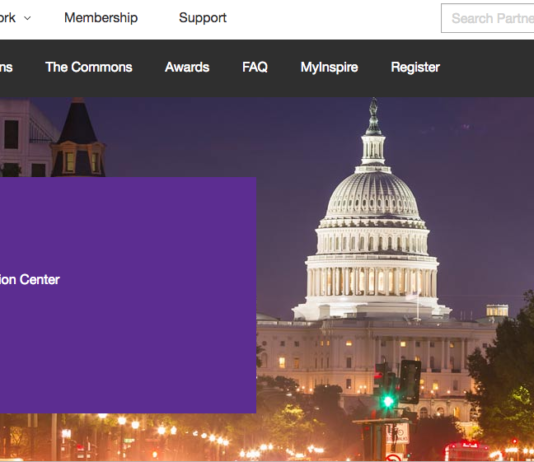Visit the FAQ section
Screen dimensions: 534x462
pyautogui.click(x=255, y=67)
